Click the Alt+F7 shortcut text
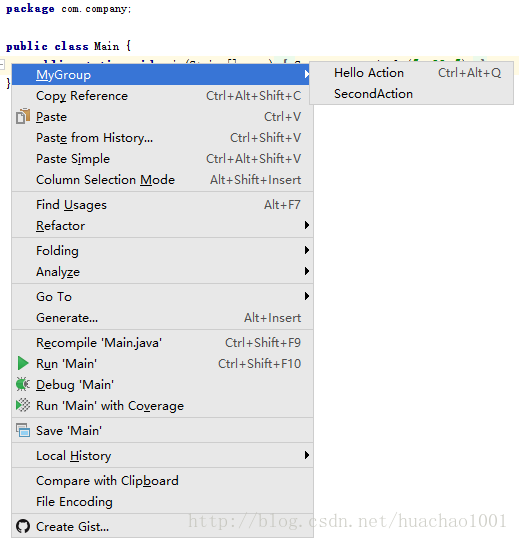 point(282,205)
